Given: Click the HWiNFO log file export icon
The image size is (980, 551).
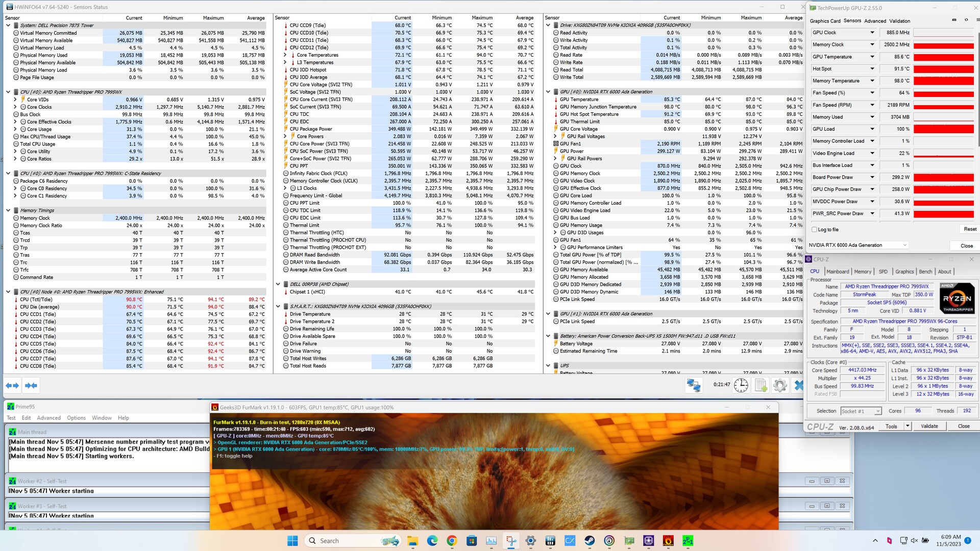Looking at the screenshot, I should pyautogui.click(x=761, y=386).
